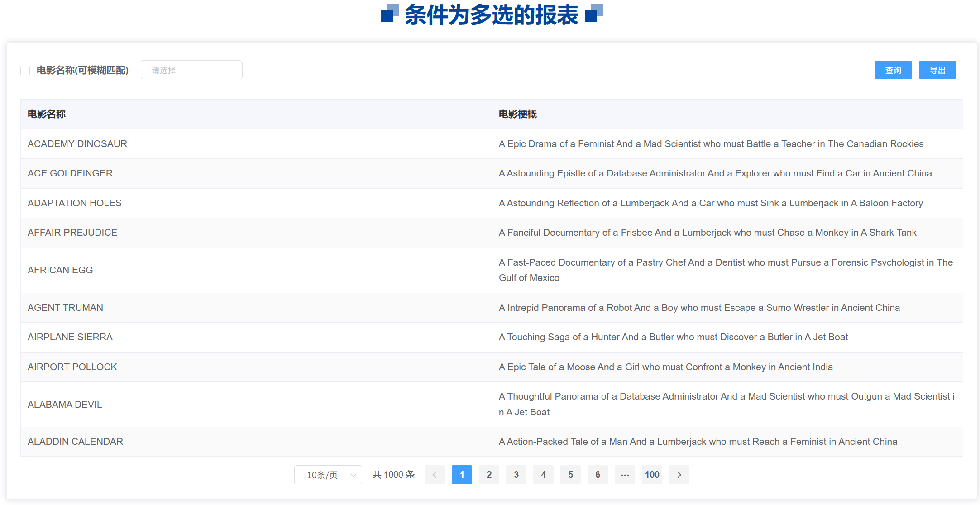Open the 请选择 movie name dropdown
Screen dimensions: 980x505
[x=191, y=70]
